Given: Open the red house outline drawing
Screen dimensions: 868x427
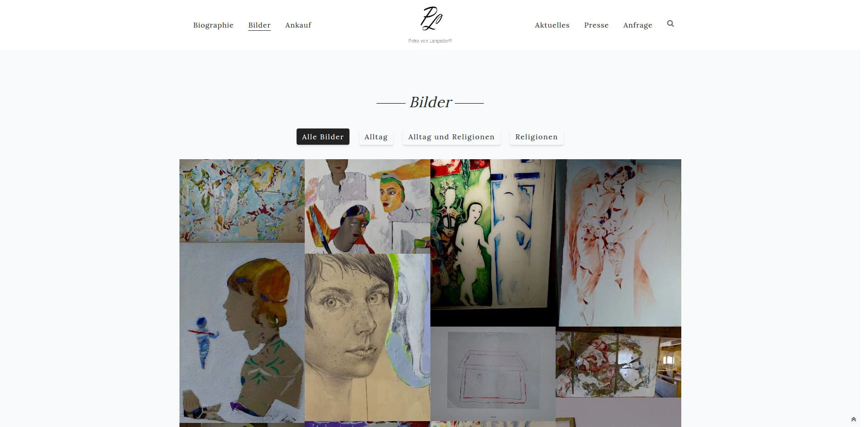Looking at the screenshot, I should point(493,374).
